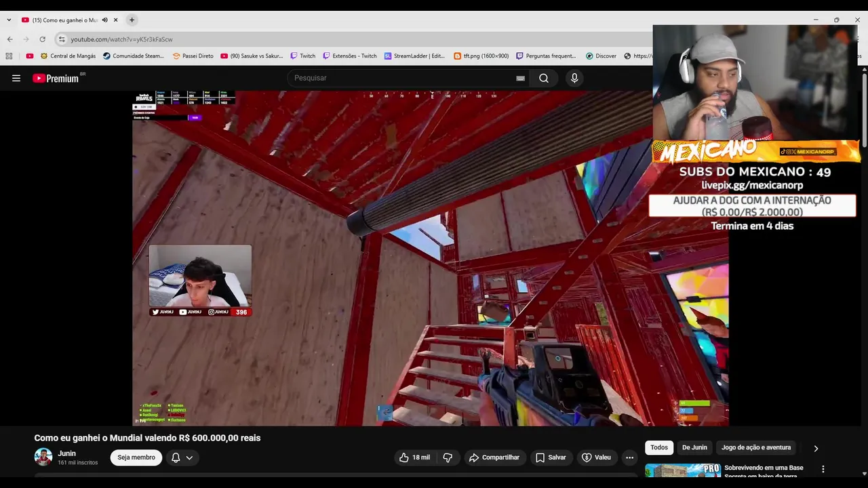Open Central de Mangás bookmark
868x488 pixels.
pyautogui.click(x=68, y=56)
